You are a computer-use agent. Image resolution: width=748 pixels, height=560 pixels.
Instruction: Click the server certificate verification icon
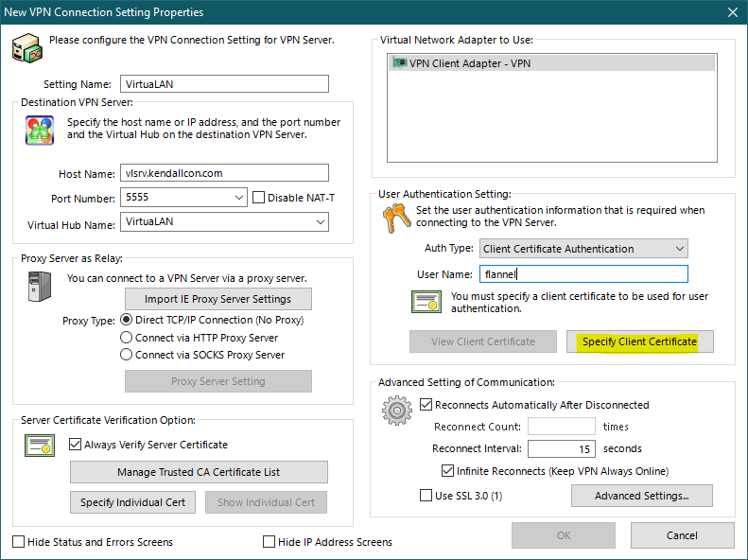tap(39, 444)
